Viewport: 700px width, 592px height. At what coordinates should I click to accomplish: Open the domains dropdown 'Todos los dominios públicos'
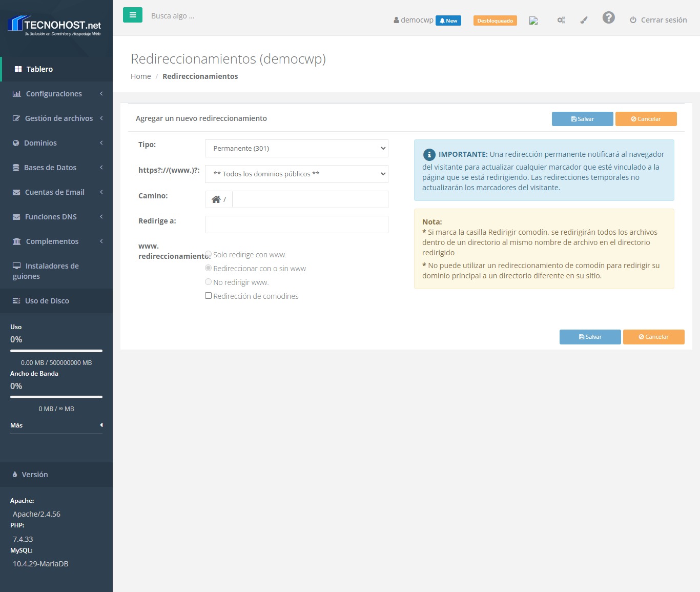click(x=296, y=174)
